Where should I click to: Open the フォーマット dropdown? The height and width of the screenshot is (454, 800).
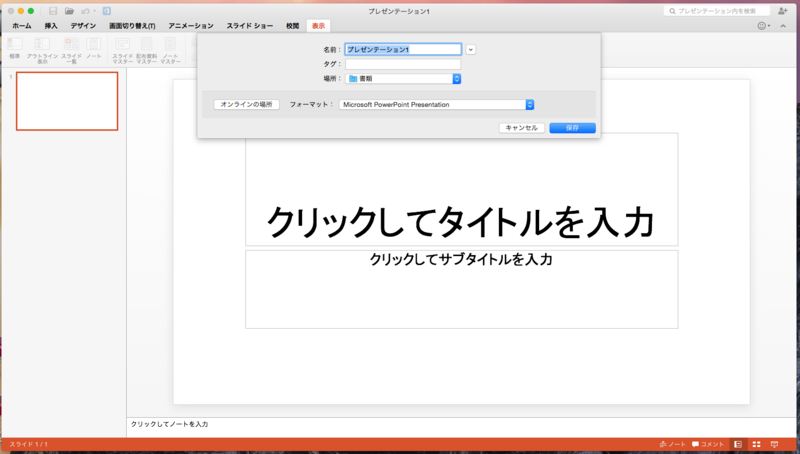(x=436, y=105)
